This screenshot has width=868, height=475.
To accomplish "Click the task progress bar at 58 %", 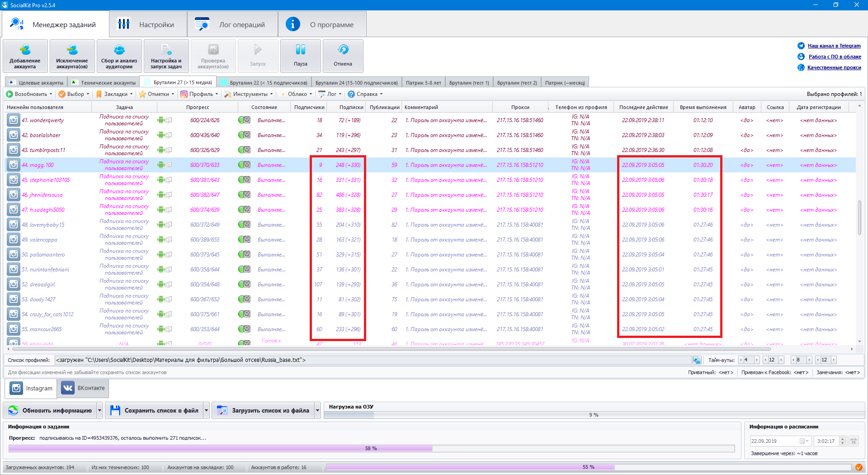I will pyautogui.click(x=371, y=448).
